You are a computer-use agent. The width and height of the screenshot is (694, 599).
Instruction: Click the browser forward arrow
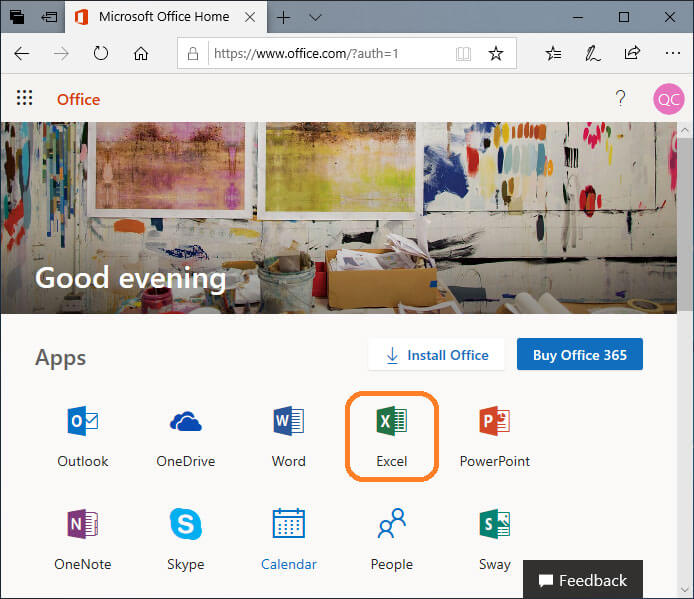61,54
